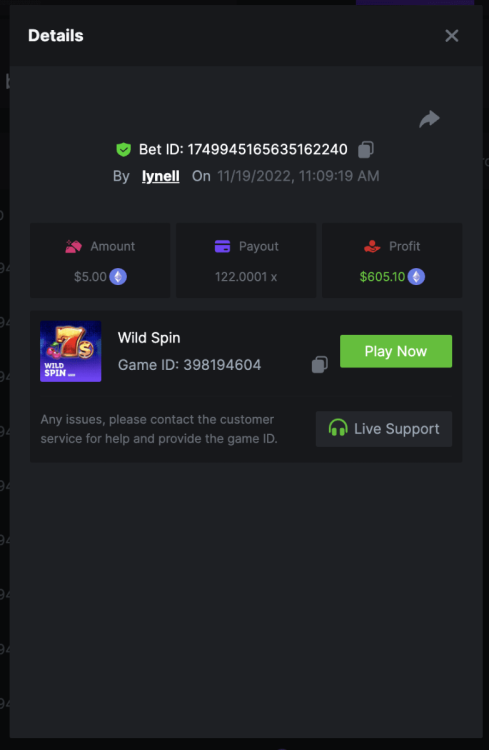Open the lynell user profile link
Screen dimensions: 489x750
point(161,176)
